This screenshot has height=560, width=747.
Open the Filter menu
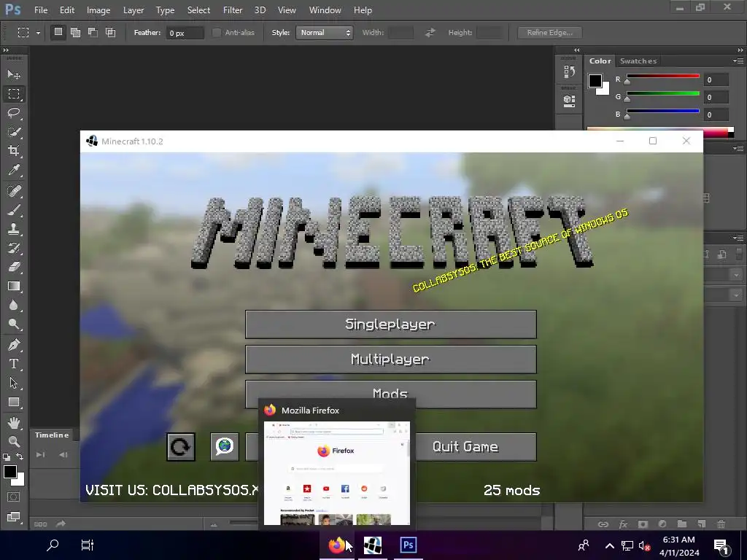(x=233, y=10)
